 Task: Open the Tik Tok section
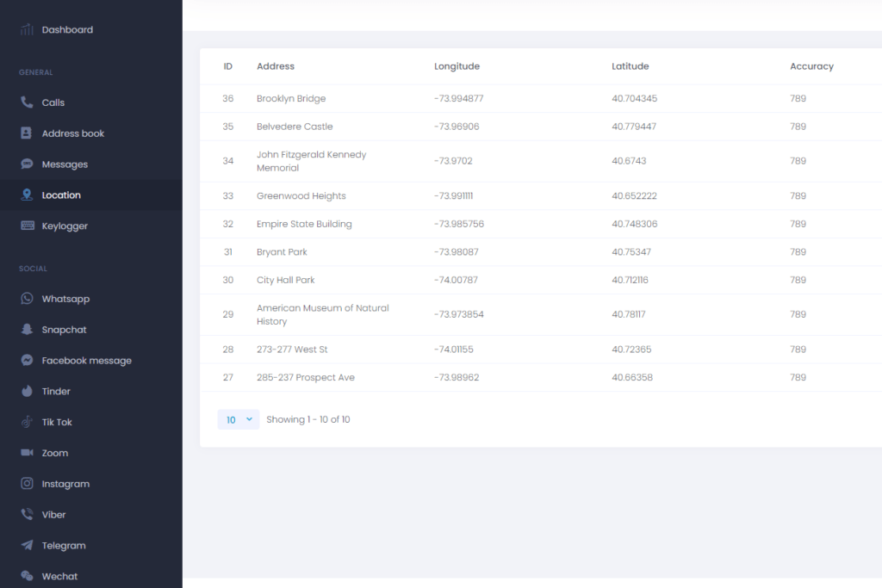(x=57, y=422)
